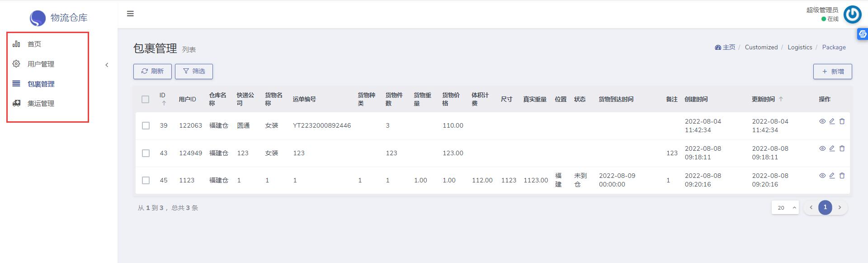Select the checkbox for row ID 45
Viewport: 868px width, 263px height.
(x=146, y=180)
